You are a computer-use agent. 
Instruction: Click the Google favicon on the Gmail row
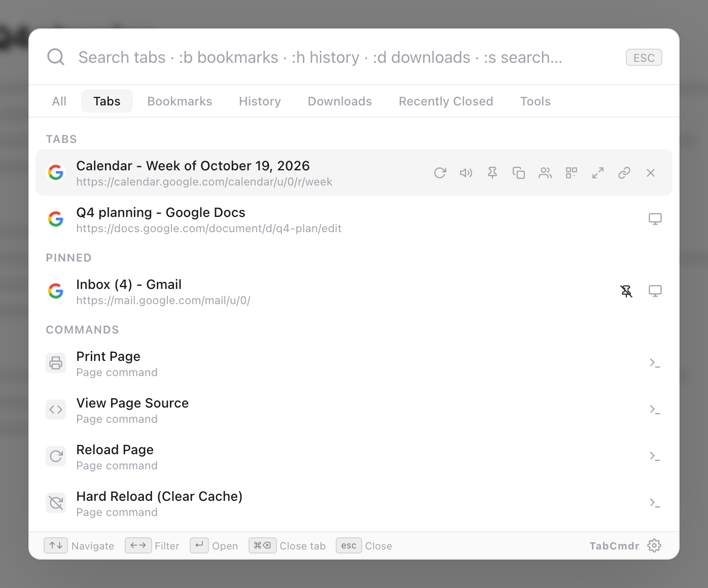click(56, 291)
